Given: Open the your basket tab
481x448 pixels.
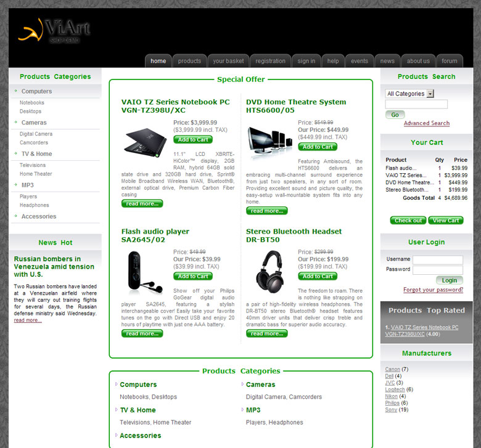Looking at the screenshot, I should tap(229, 61).
